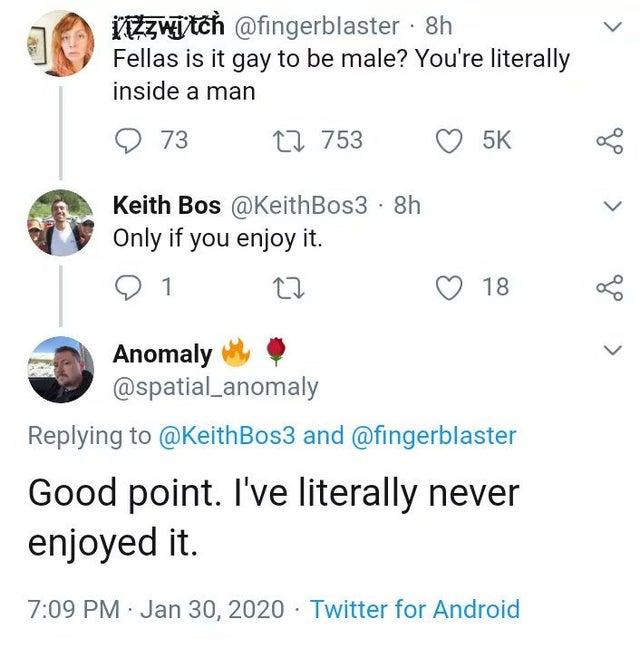The image size is (640, 648).
Task: Open @fingerblaster mention in replying line
Action: coord(434,435)
